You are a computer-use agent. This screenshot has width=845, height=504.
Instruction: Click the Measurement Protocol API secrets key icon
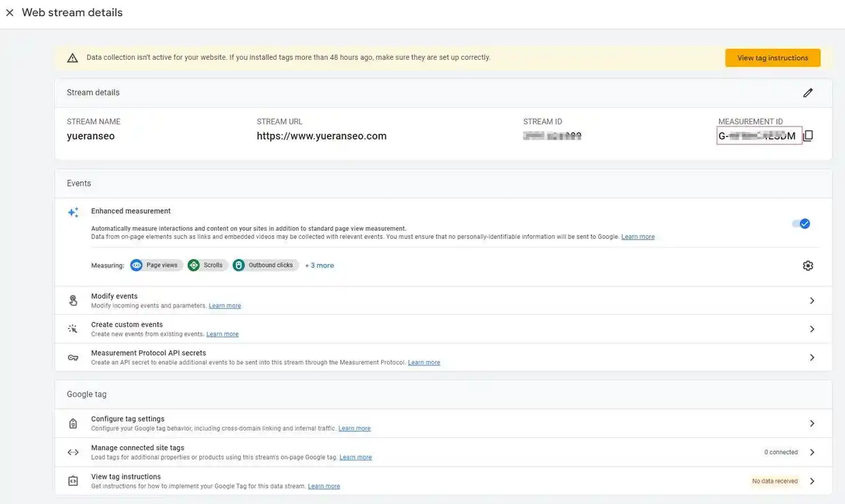pyautogui.click(x=73, y=358)
